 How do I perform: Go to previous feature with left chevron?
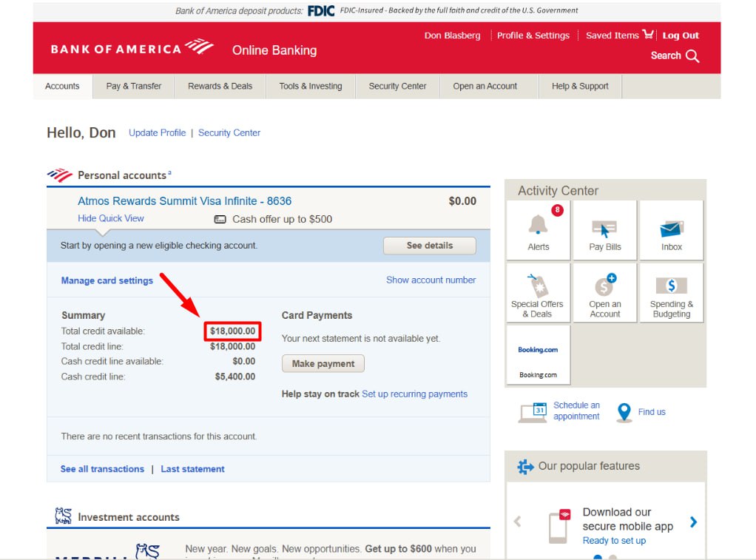coord(518,522)
